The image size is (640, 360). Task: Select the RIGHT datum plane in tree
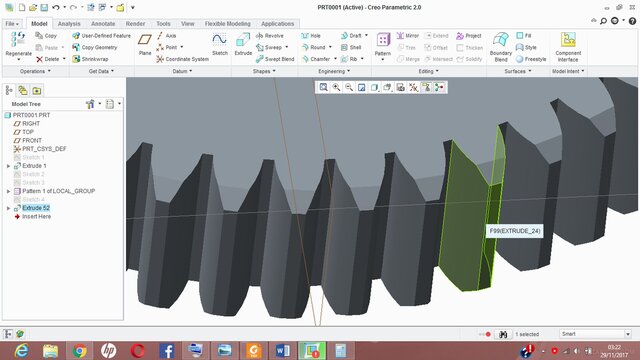[27, 123]
